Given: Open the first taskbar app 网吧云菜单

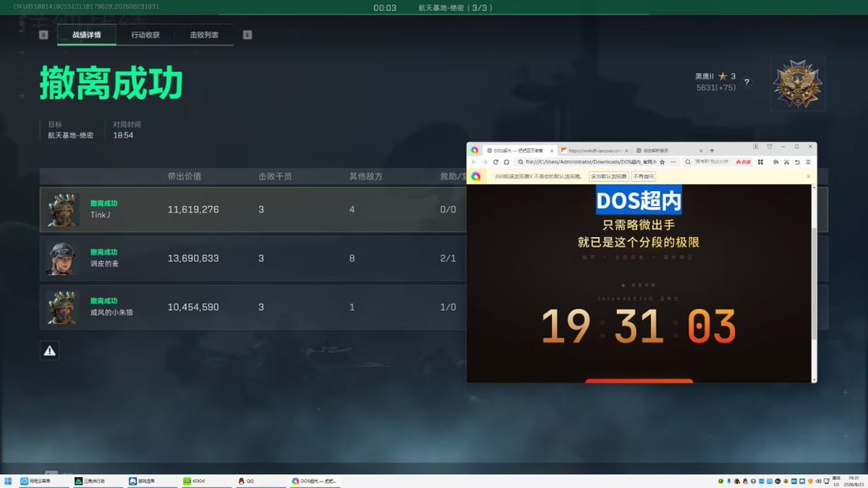Looking at the screenshot, I should click(45, 481).
